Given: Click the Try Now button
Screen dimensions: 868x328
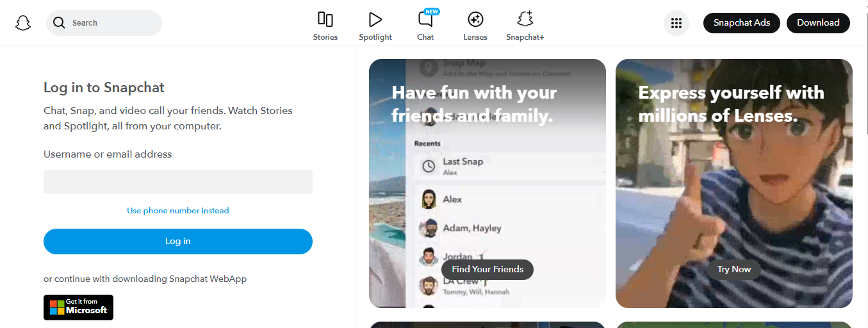Looking at the screenshot, I should 734,269.
